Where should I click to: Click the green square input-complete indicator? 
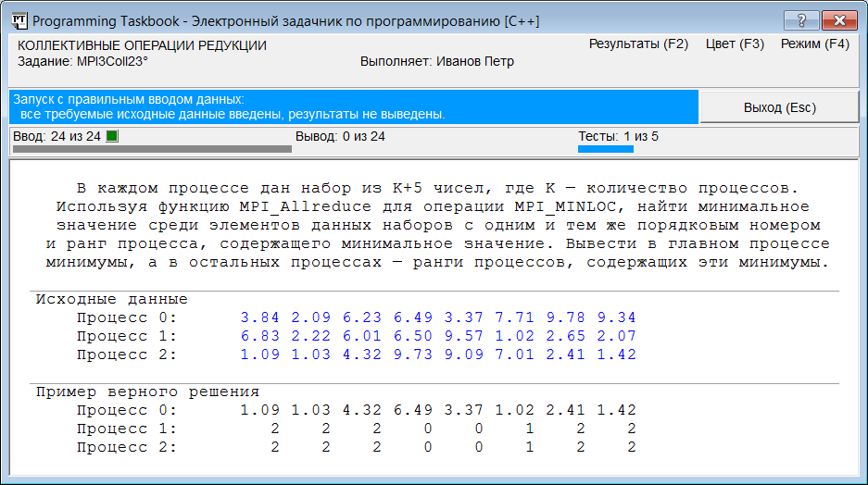(112, 137)
